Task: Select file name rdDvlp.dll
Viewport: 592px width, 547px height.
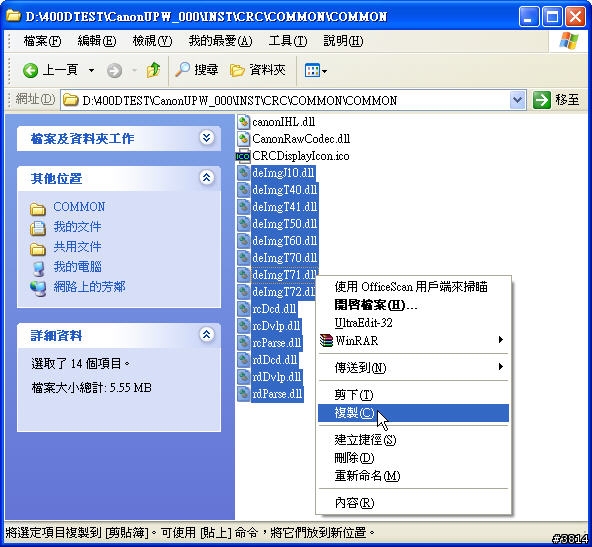Action: [277, 377]
